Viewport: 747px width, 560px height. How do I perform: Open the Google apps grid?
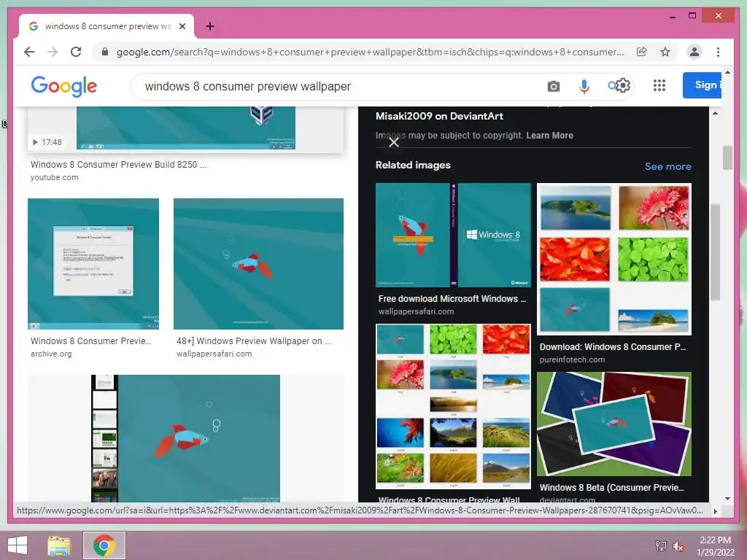659,85
